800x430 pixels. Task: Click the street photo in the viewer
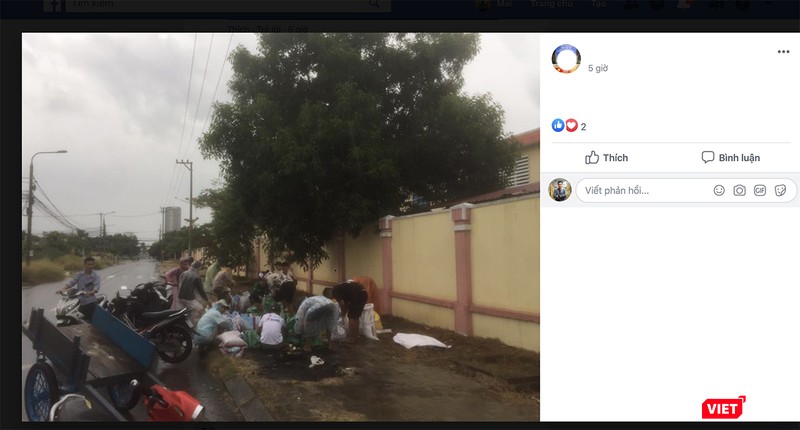(281, 227)
